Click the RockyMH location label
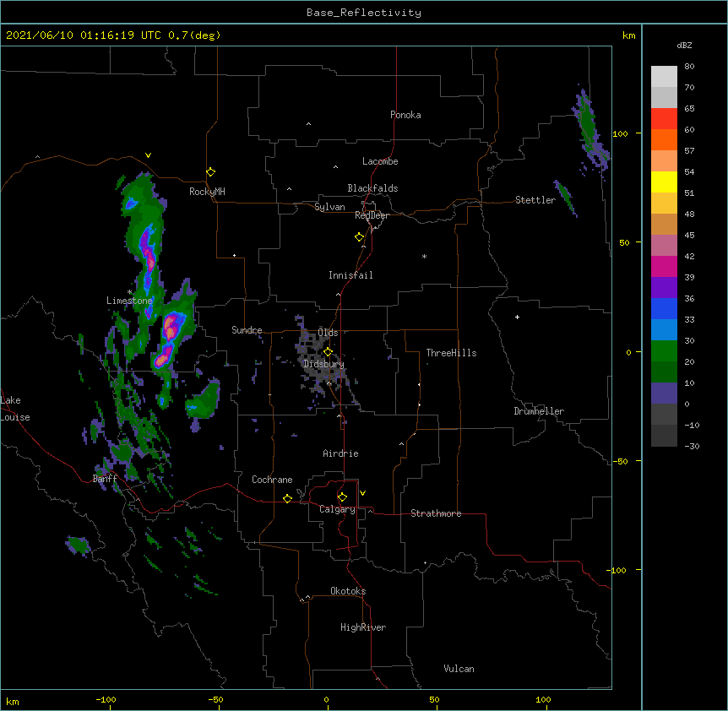The height and width of the screenshot is (711, 728). coord(207,192)
